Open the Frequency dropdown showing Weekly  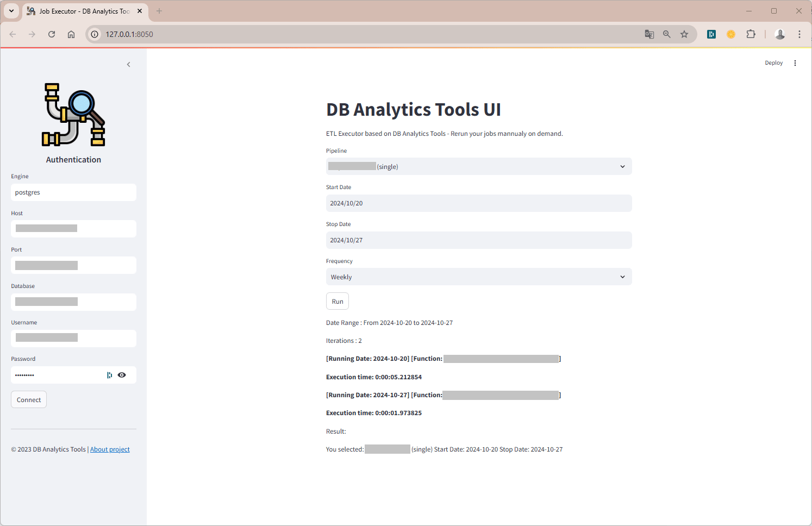(x=479, y=277)
